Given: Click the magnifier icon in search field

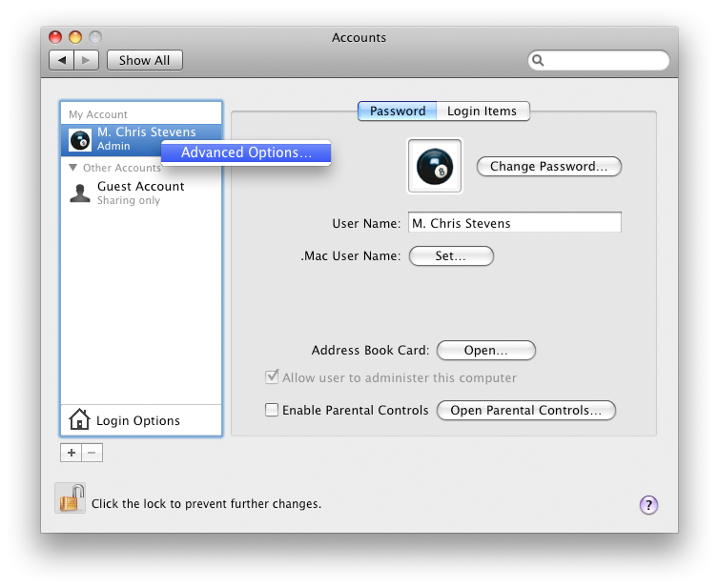Looking at the screenshot, I should (x=539, y=60).
